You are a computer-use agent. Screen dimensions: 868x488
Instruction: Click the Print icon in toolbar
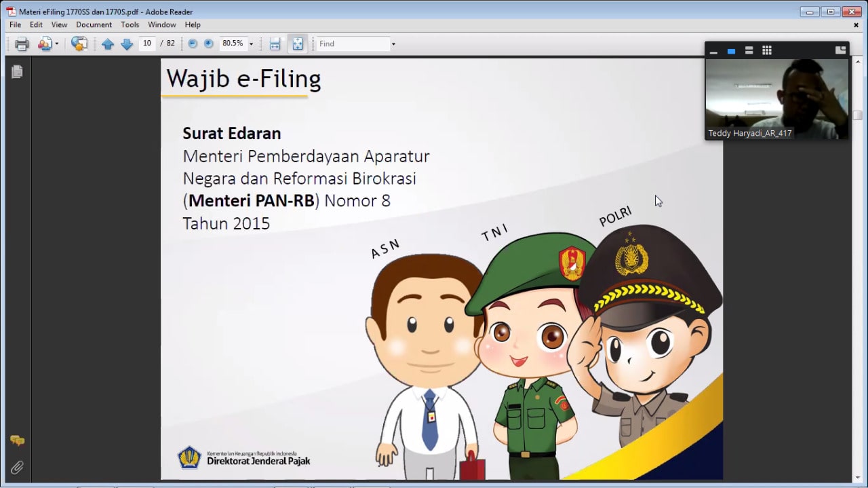click(x=22, y=44)
